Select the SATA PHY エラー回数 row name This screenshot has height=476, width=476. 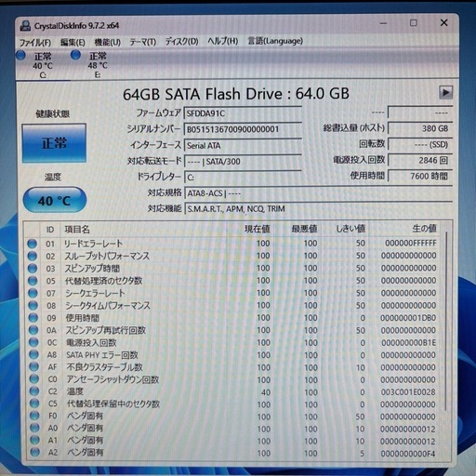click(x=102, y=355)
